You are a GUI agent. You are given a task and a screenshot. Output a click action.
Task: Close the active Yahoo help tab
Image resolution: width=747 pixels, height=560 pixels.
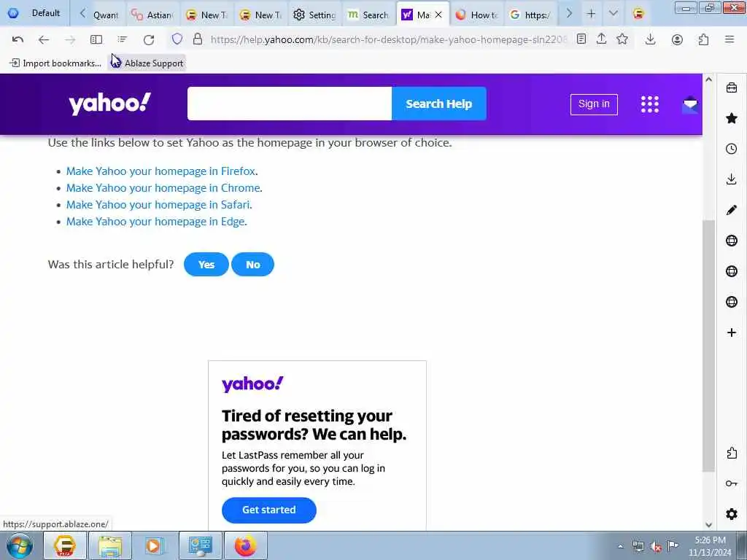438,15
